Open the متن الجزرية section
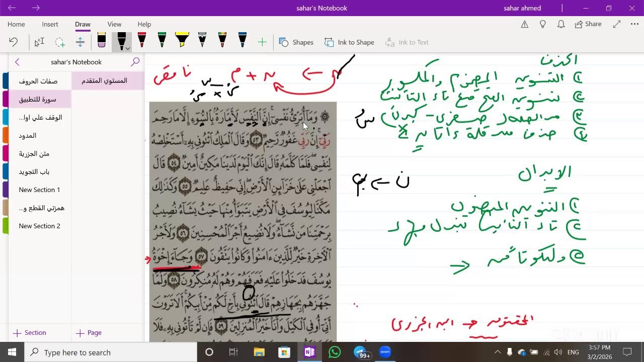This screenshot has height=362, width=644. [40, 153]
